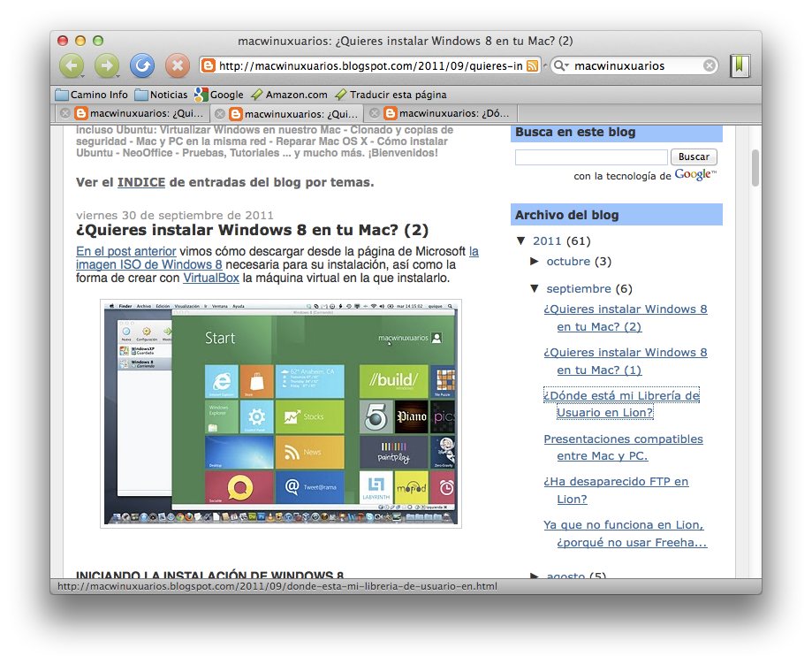Click the RSS feed icon in address bar
812x664 pixels.
coord(532,65)
